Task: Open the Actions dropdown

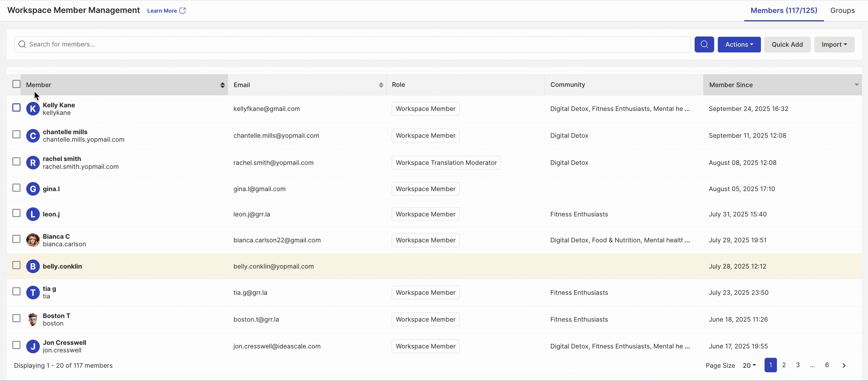Action: point(739,45)
